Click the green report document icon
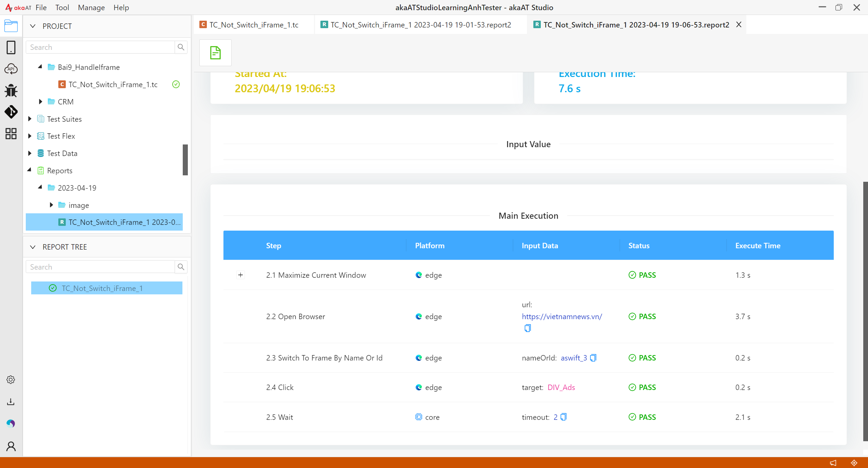The height and width of the screenshot is (468, 868). [x=215, y=53]
